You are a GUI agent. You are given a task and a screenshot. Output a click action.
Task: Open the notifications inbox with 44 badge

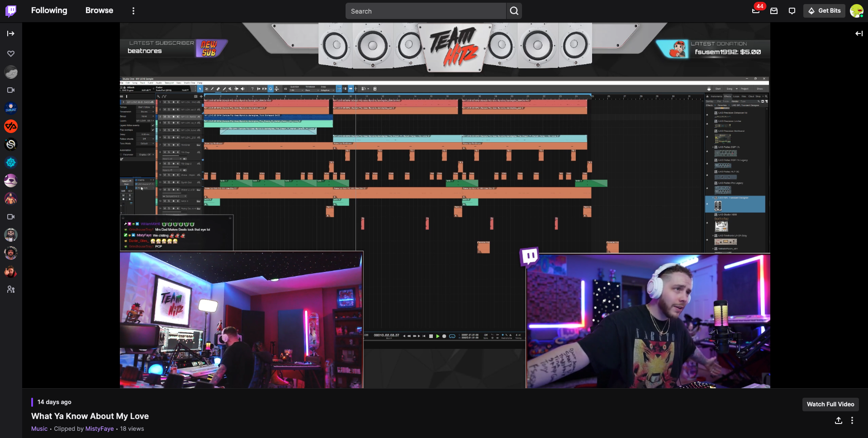756,11
